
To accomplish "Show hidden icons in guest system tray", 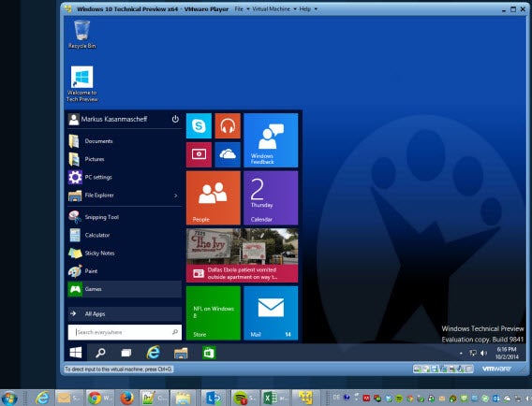I will [461, 353].
